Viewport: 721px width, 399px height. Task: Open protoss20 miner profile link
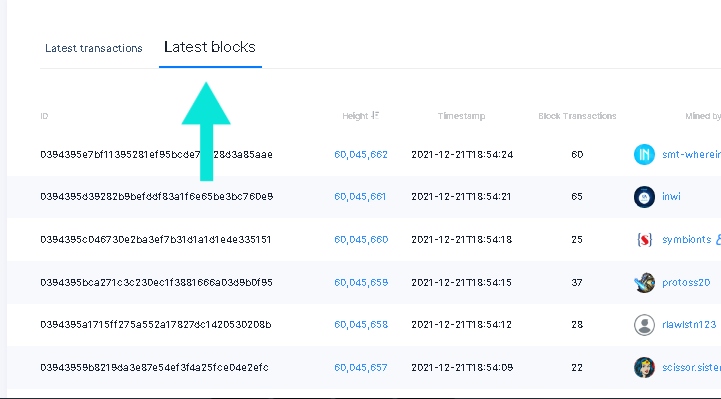coord(686,282)
